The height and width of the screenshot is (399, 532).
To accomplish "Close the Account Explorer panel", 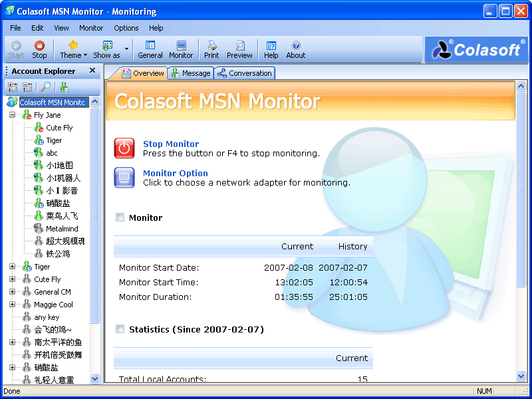I will coord(92,70).
